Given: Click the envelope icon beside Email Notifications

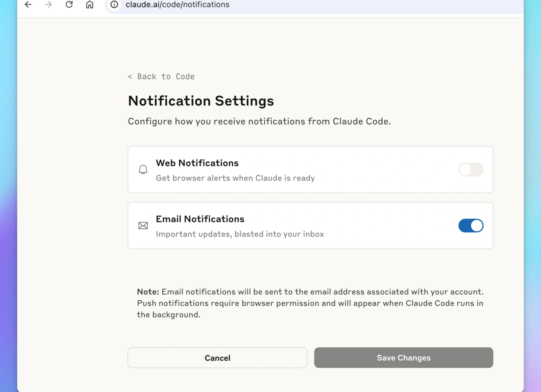Looking at the screenshot, I should 143,226.
